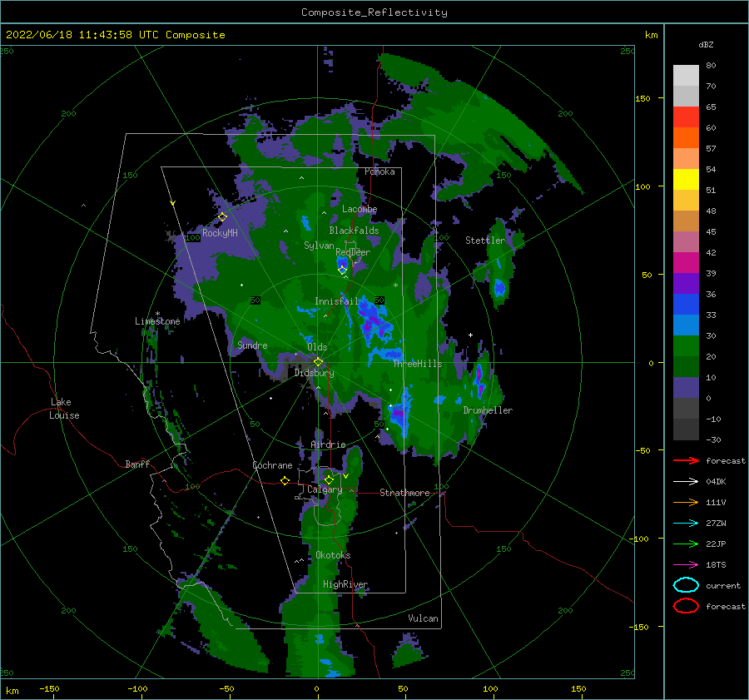This screenshot has height=700, width=749.
Task: Click the Sylvan town label
Action: pyautogui.click(x=319, y=246)
